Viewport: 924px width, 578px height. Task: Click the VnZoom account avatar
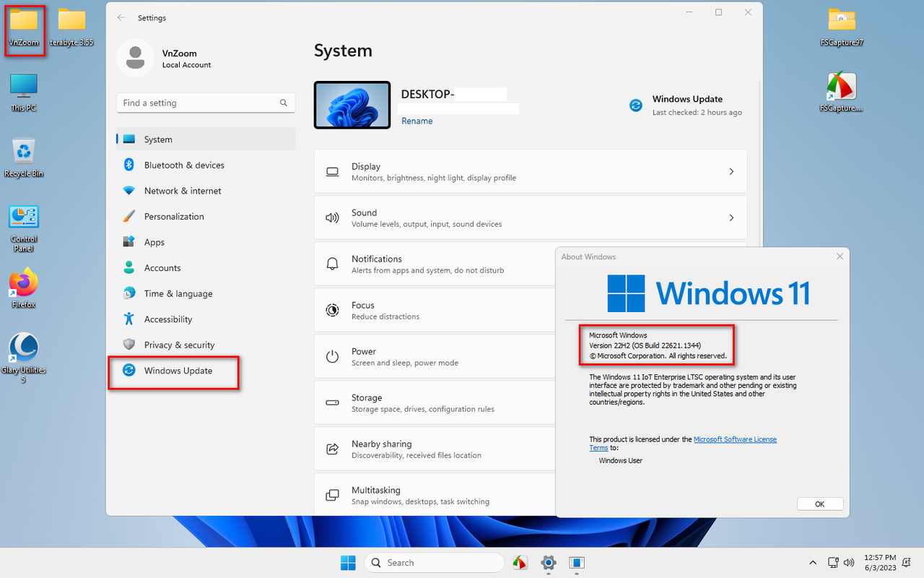pos(135,58)
